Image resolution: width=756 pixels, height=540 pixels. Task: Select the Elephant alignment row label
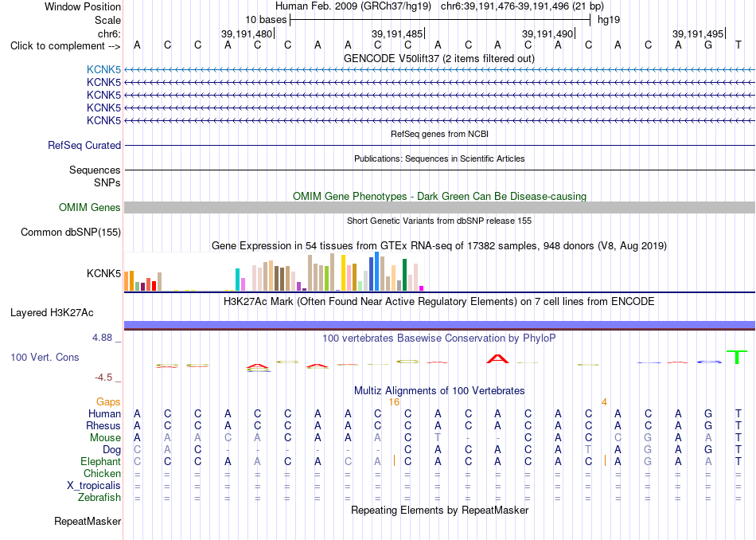coord(100,462)
